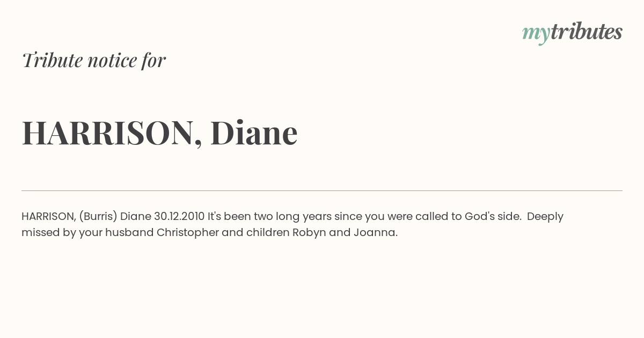This screenshot has width=644, height=338.
Task: Click the word "Tribute" in the heading
Action: (53, 60)
